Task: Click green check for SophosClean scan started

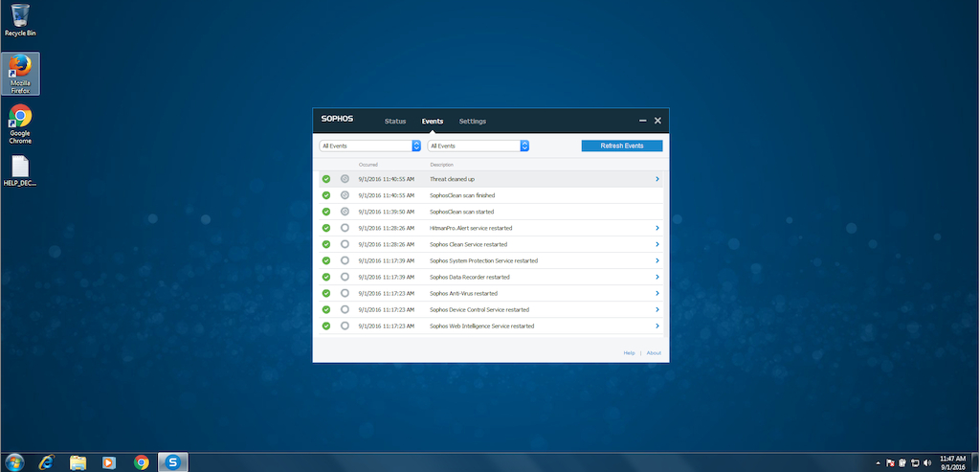Action: pos(326,212)
